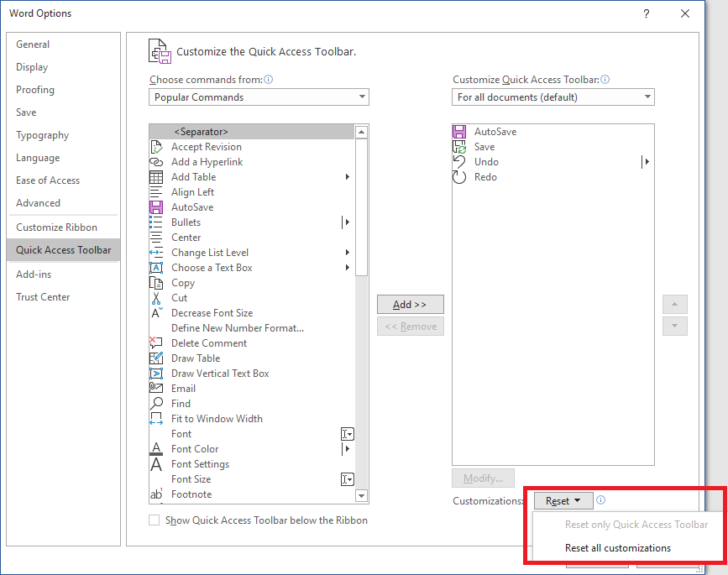The height and width of the screenshot is (575, 728).
Task: Open the General options category
Action: pos(63,44)
